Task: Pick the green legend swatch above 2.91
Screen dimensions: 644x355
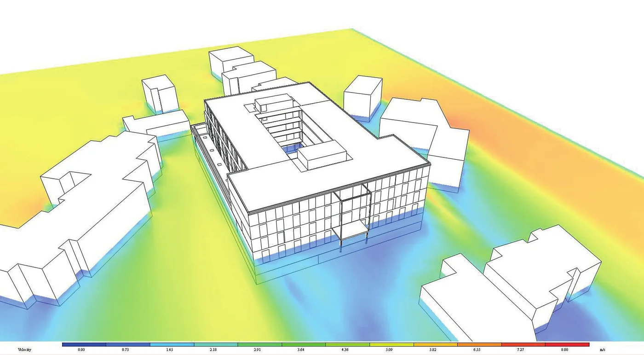Action: 259,344
